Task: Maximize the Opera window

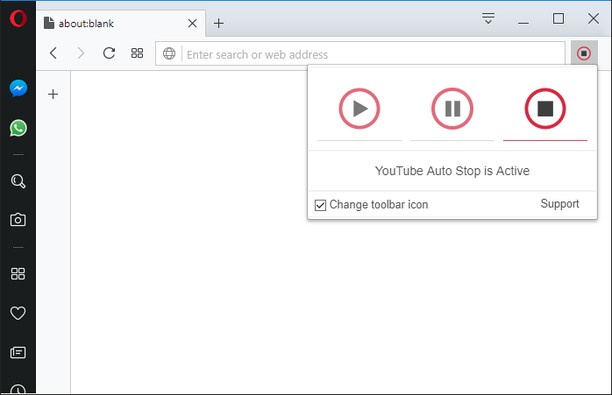Action: tap(559, 18)
